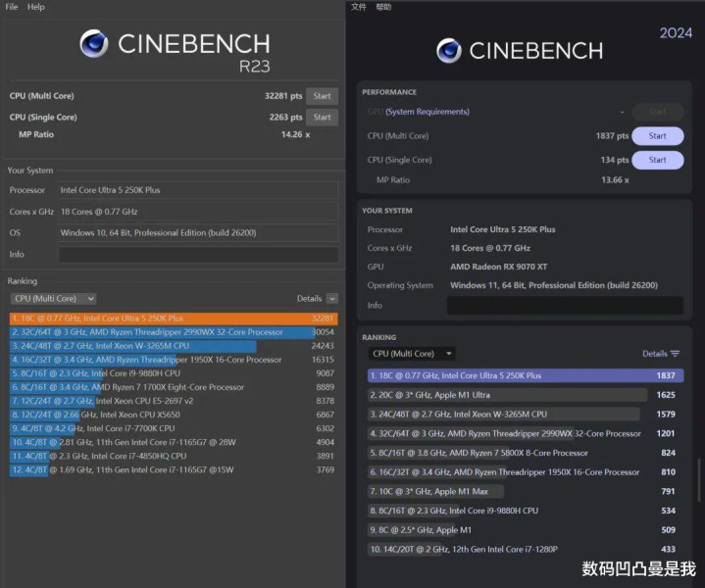Click the Details filter icon in Cinebench 2024
705x588 pixels.
[675, 354]
